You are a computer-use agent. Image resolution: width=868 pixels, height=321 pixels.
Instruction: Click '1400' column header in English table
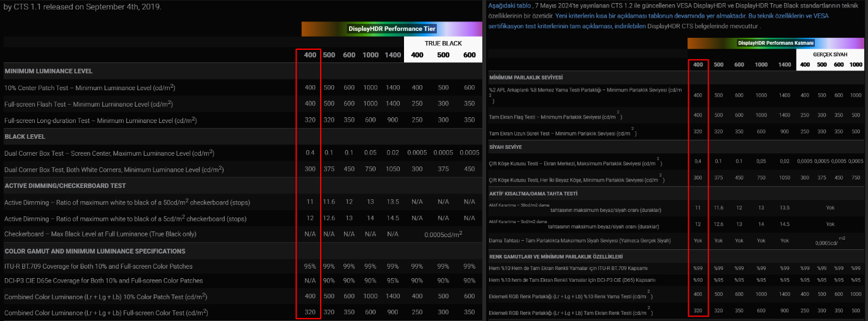click(x=393, y=55)
